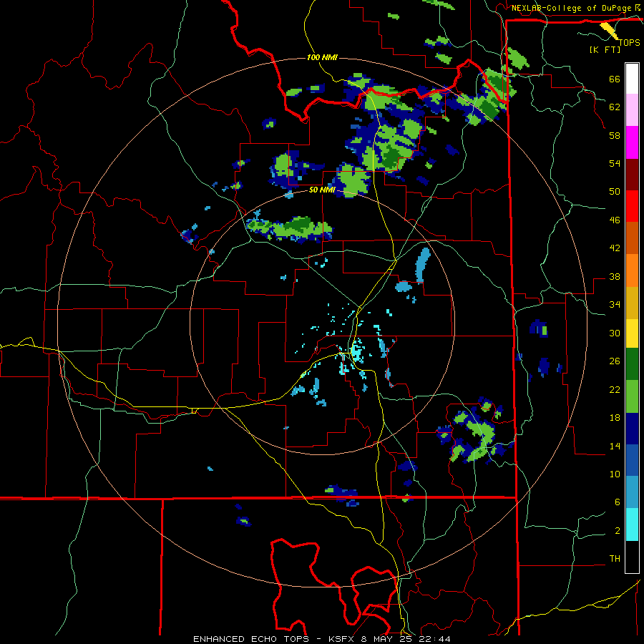Click the 10 legend value
Image resolution: width=644 pixels, height=644 pixels.
tap(615, 474)
